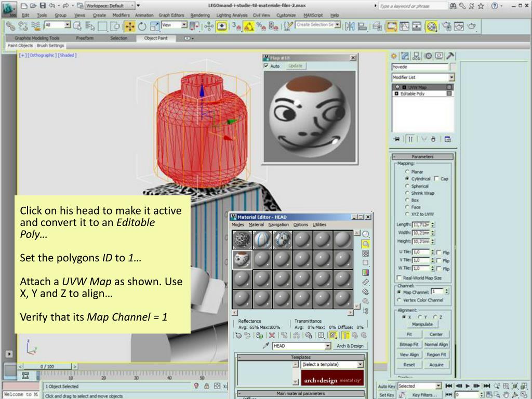Screen dimensions: 532x399
Task: Select the Vertex Color Channel radio button
Action: click(400, 300)
